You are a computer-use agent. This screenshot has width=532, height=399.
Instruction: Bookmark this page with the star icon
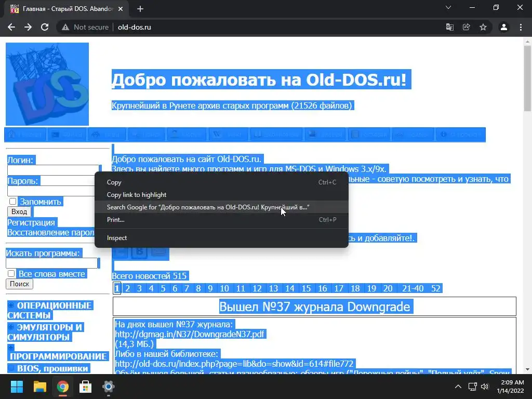[483, 27]
